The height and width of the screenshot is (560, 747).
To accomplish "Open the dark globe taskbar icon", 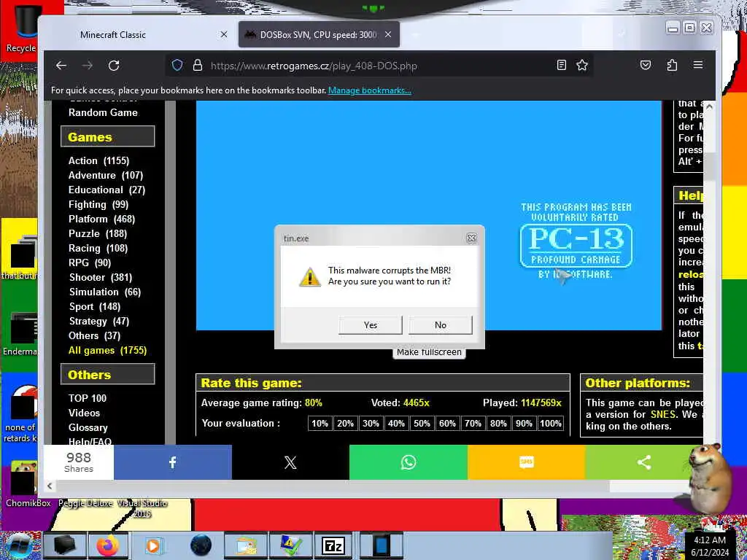I will click(201, 545).
